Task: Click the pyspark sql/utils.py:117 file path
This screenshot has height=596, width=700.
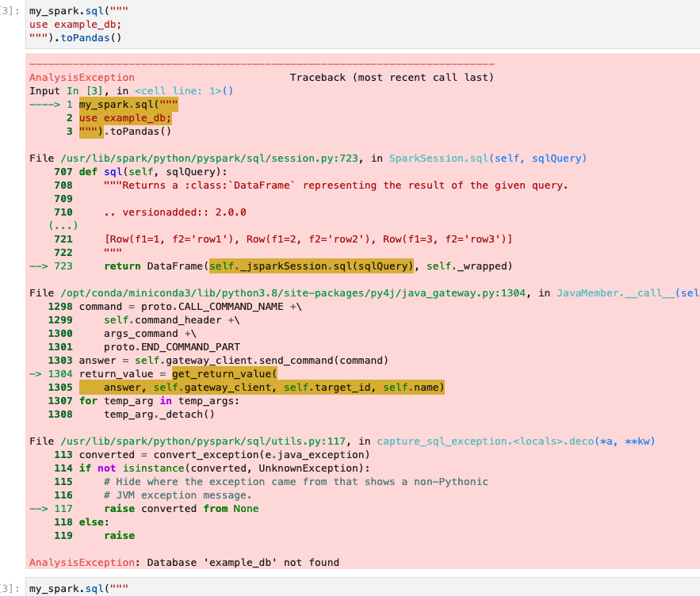Action: [x=203, y=441]
